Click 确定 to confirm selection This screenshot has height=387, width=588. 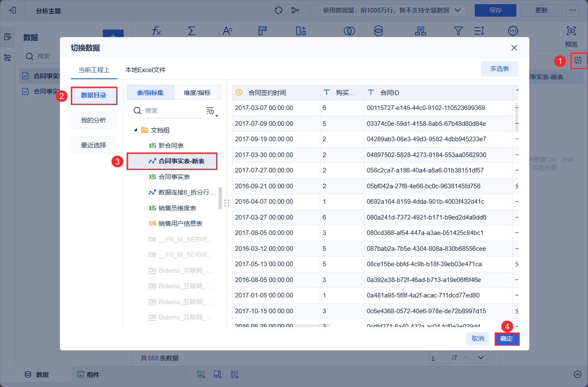pos(507,339)
